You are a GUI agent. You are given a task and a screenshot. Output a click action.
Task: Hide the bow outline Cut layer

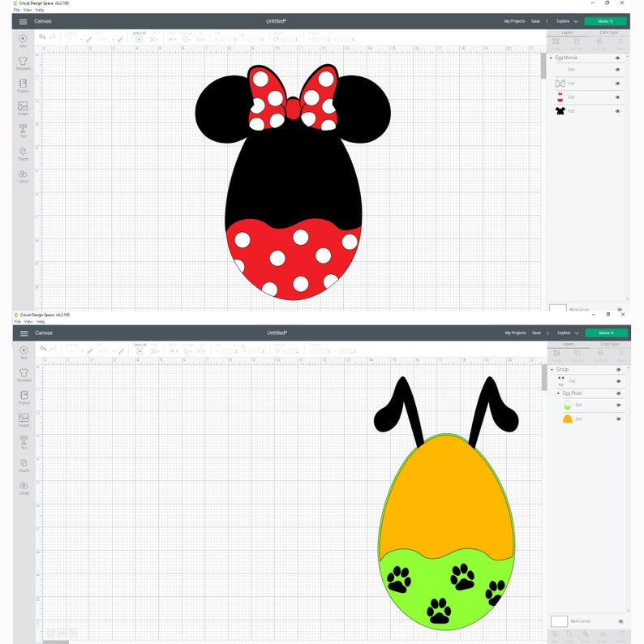pyautogui.click(x=617, y=84)
